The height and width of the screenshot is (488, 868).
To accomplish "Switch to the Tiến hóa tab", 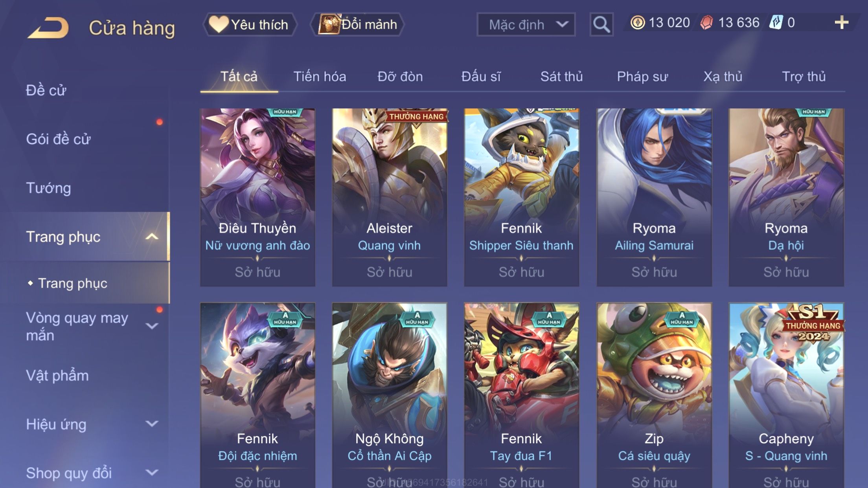I will tap(320, 76).
